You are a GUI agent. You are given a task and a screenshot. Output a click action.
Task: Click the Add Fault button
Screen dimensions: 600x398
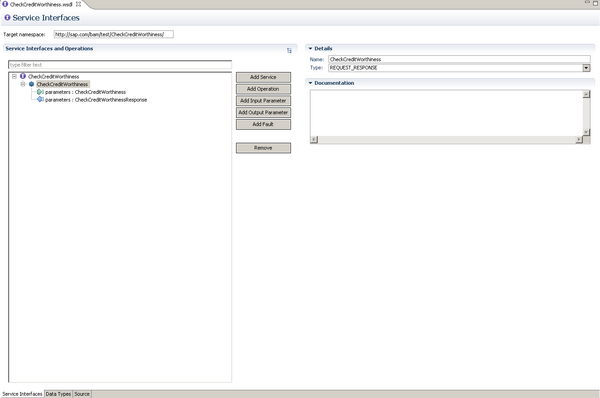[263, 124]
